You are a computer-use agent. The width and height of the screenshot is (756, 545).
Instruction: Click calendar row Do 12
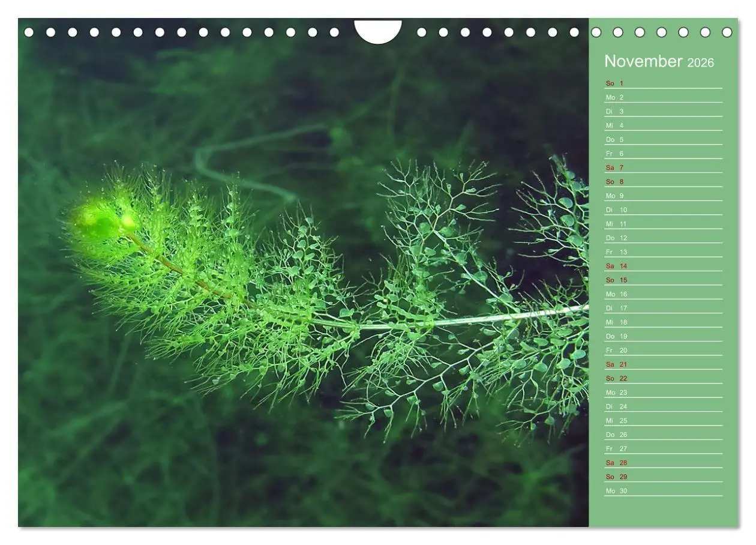(663, 238)
